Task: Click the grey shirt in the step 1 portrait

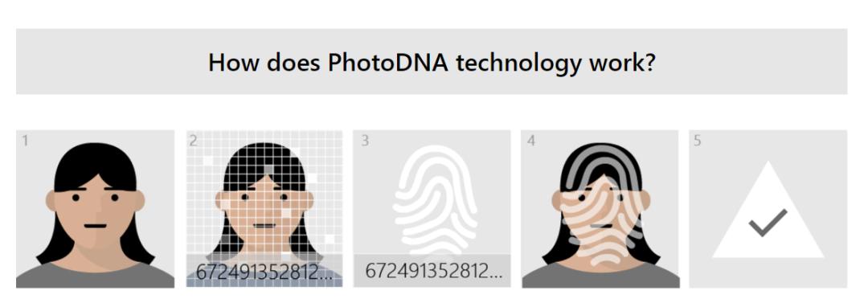Action: pyautogui.click(x=95, y=276)
